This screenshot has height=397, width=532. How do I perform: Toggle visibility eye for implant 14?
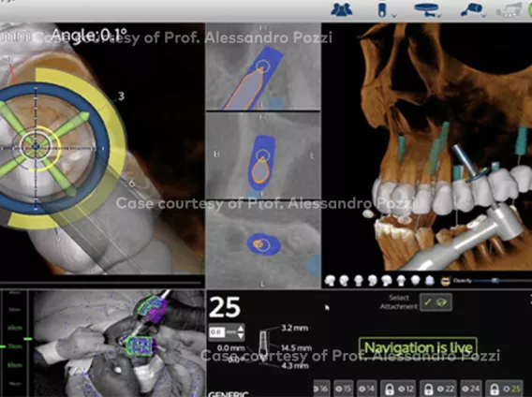point(362,389)
